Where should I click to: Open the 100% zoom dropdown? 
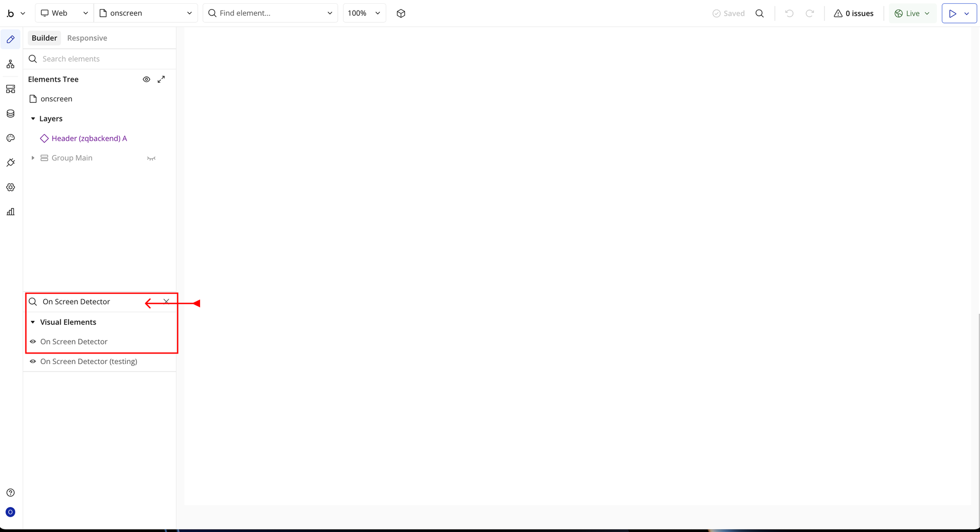(364, 13)
